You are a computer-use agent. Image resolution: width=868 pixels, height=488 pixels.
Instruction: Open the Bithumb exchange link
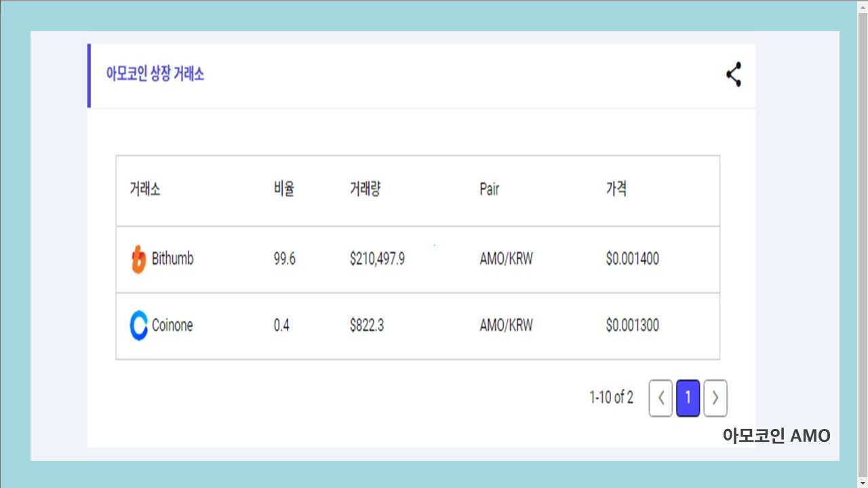172,259
